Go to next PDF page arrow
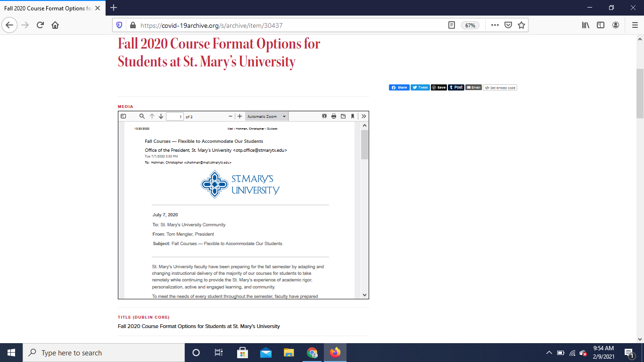This screenshot has height=362, width=644. tap(161, 116)
